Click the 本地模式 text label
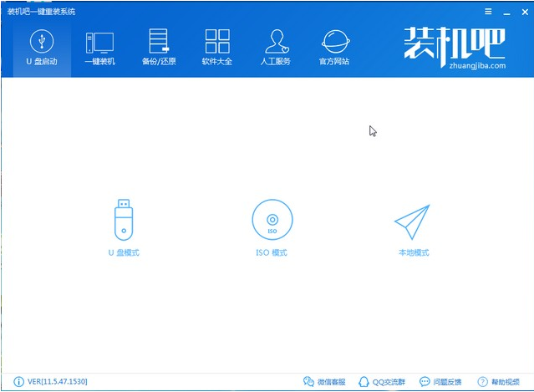The image size is (534, 392). (414, 252)
